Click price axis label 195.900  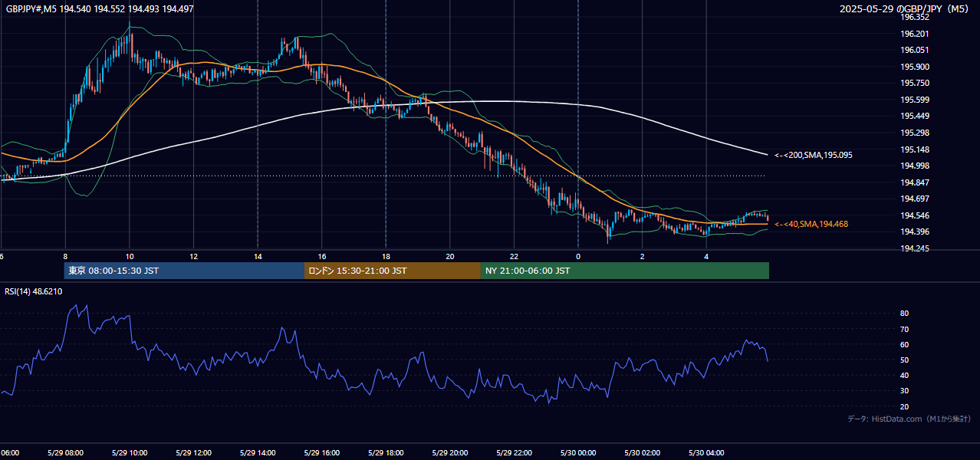pyautogui.click(x=915, y=67)
